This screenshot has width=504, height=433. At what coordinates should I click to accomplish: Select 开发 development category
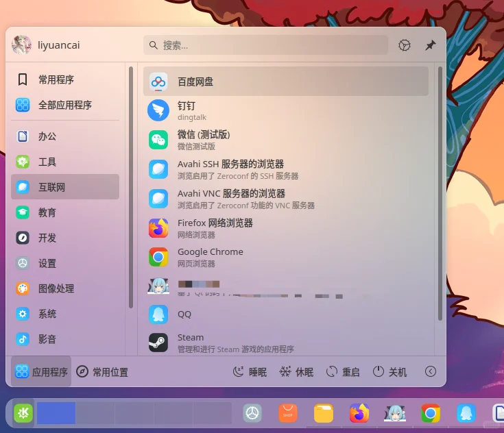pyautogui.click(x=65, y=238)
